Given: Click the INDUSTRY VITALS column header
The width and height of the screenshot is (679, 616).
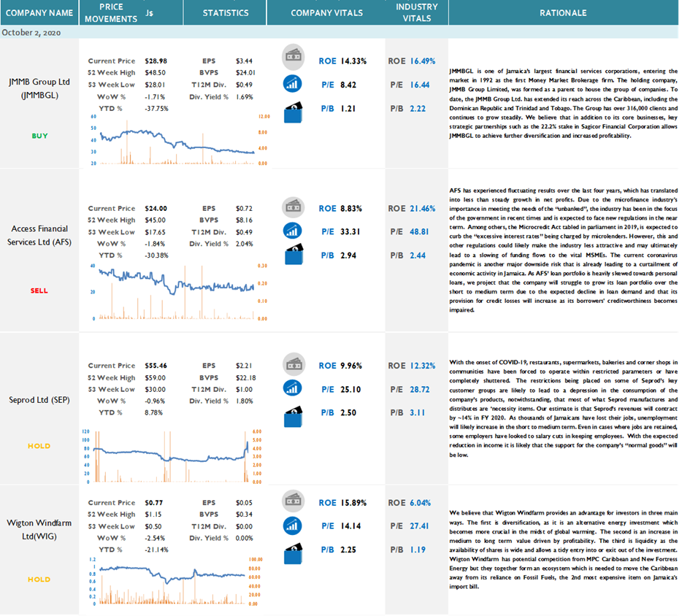Looking at the screenshot, I should [x=417, y=12].
